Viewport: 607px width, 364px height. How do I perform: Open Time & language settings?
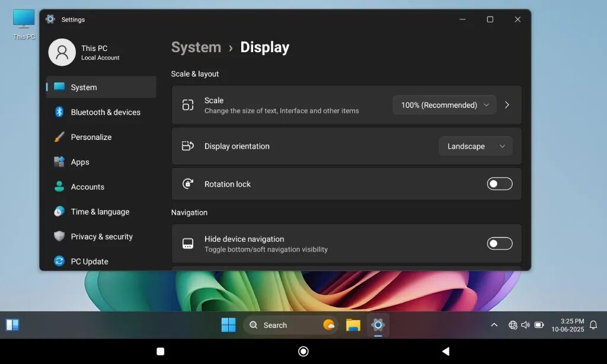pyautogui.click(x=101, y=212)
